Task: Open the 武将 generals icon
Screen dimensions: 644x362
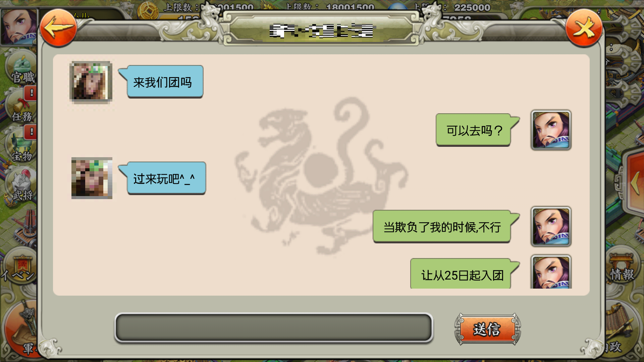Action: (21, 185)
